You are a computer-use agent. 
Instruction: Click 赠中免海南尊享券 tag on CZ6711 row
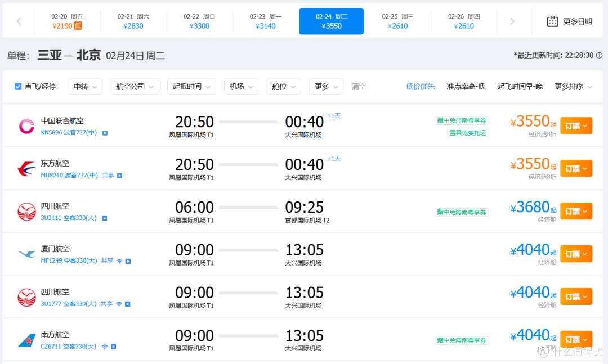(462, 340)
